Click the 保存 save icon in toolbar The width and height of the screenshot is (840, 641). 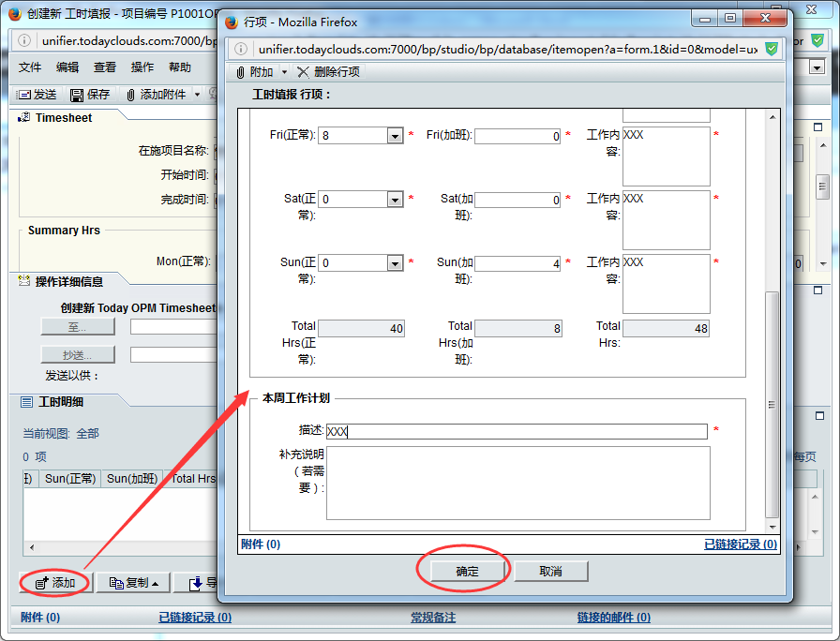[x=76, y=95]
